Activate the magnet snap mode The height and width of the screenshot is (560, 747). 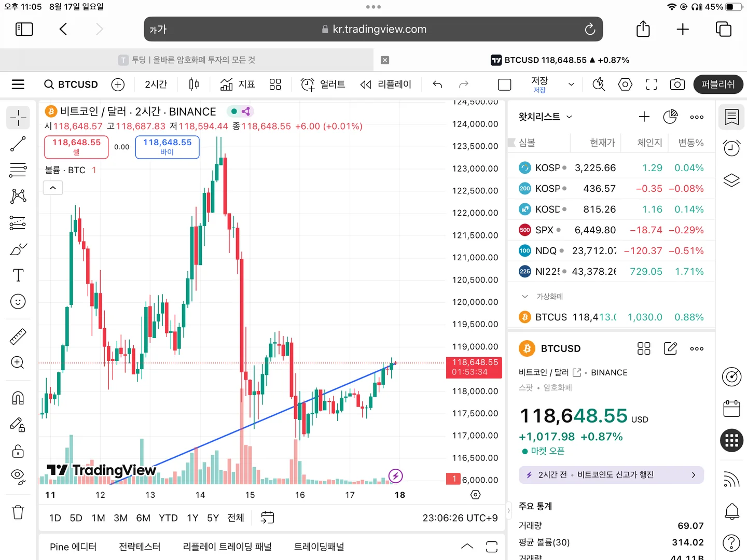[18, 398]
